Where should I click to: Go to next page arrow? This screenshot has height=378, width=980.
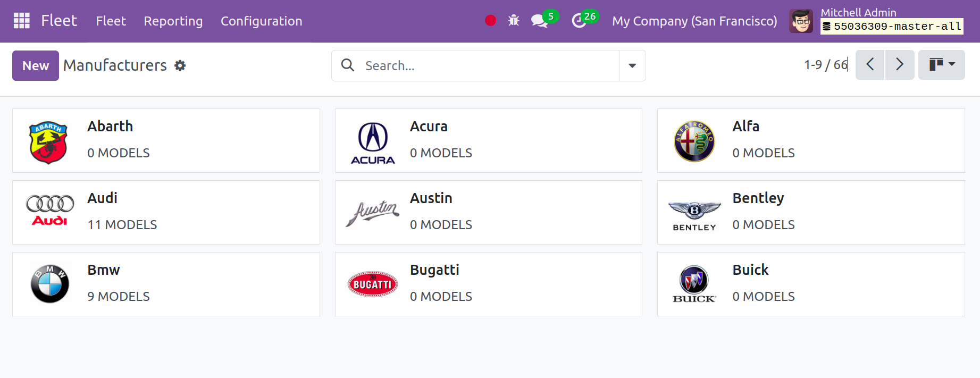coord(900,65)
